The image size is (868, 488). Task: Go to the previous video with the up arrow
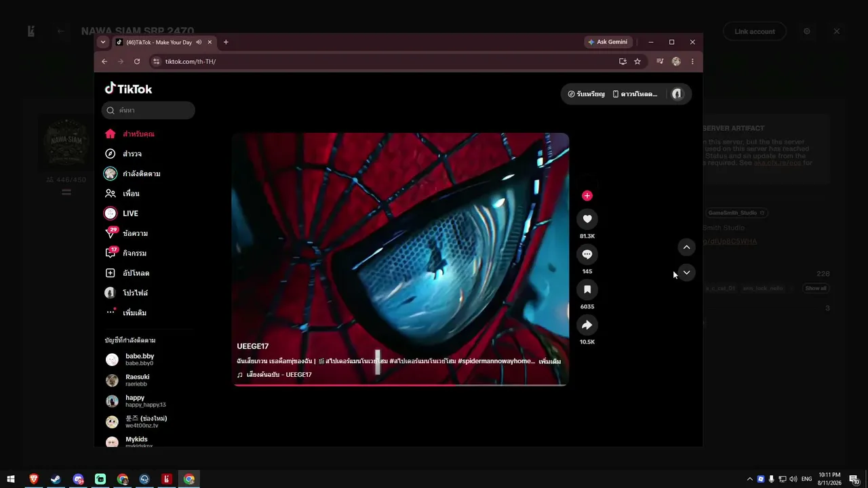686,247
